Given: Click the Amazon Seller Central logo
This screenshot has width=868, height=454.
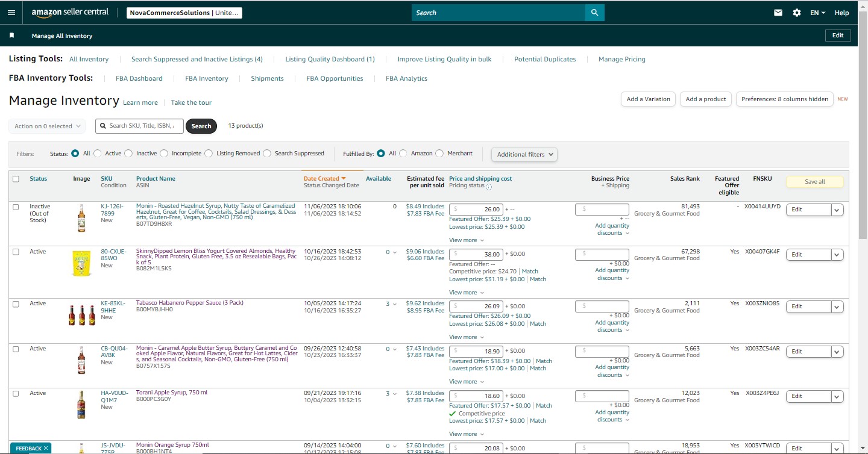Looking at the screenshot, I should [x=70, y=13].
